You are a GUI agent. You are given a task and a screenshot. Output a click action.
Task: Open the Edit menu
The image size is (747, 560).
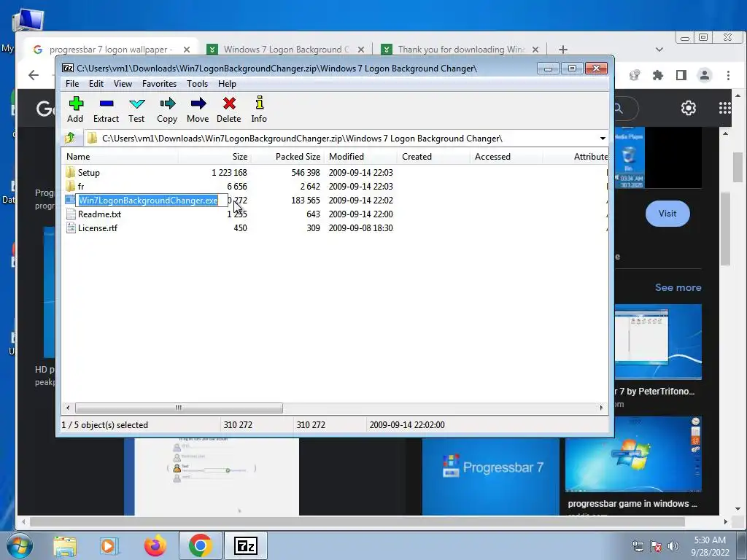click(x=96, y=84)
